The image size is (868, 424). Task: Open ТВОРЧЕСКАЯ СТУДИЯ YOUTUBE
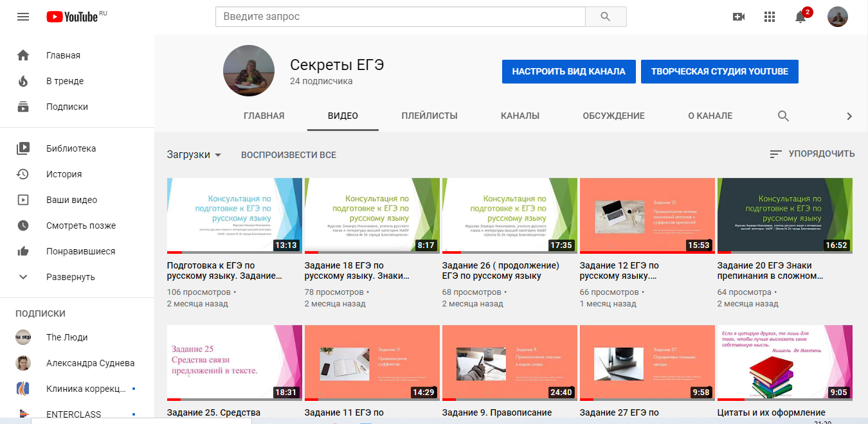click(x=719, y=72)
